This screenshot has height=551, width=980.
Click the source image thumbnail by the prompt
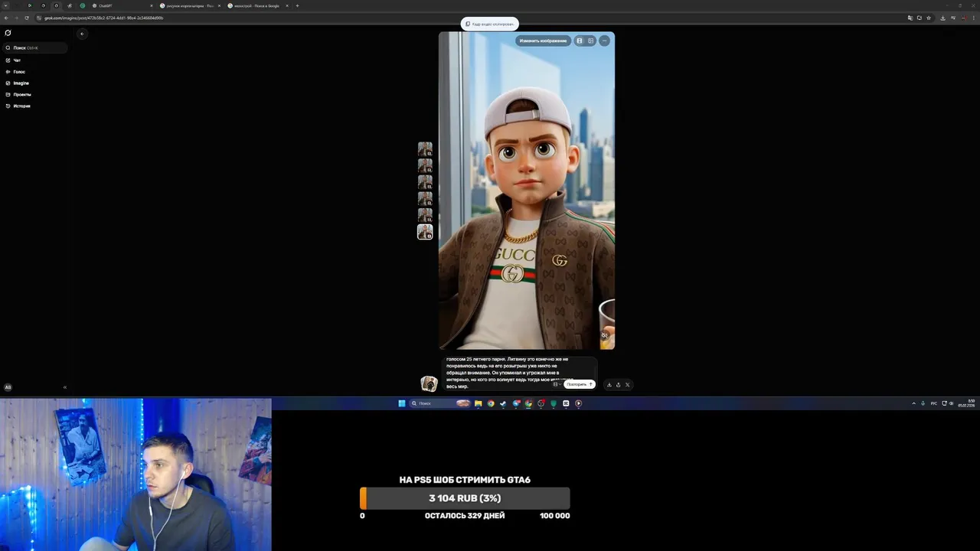(x=429, y=383)
